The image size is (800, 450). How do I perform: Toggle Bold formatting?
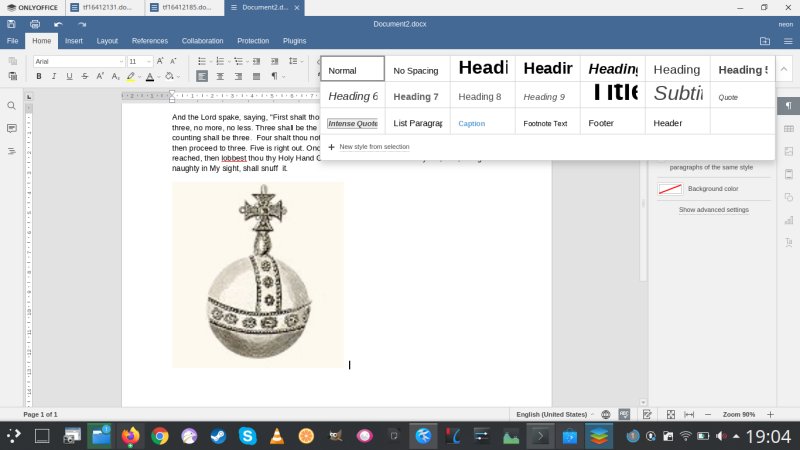click(39, 76)
